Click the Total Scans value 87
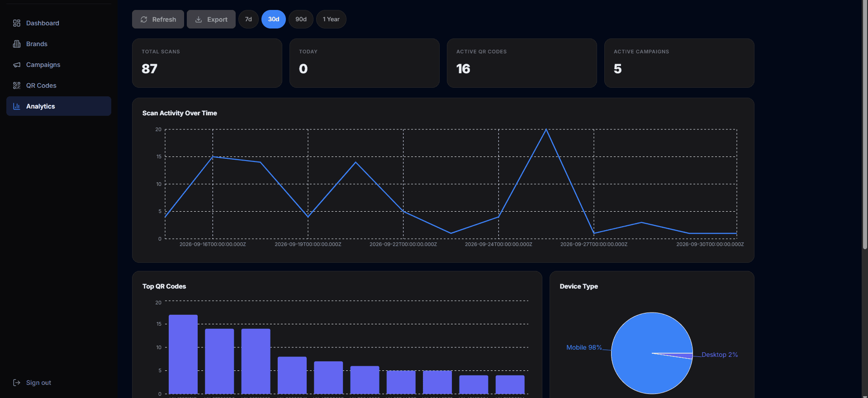The width and height of the screenshot is (868, 398). click(149, 69)
